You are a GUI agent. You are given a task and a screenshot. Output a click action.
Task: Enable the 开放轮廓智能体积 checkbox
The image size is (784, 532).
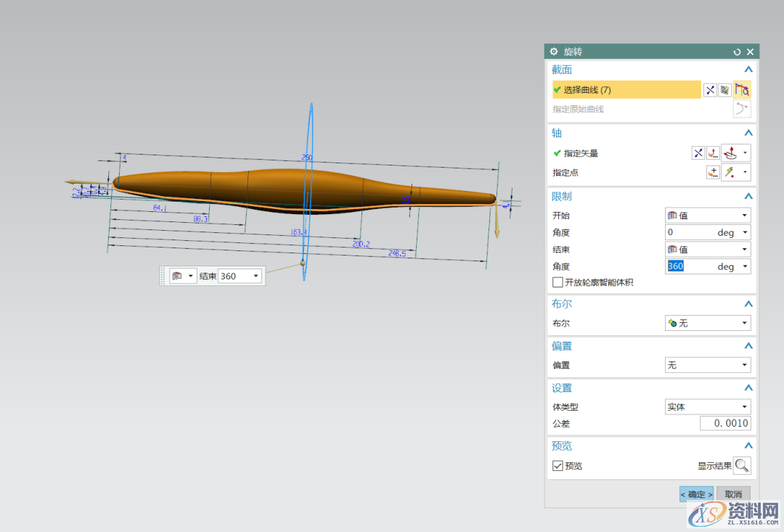tap(558, 282)
